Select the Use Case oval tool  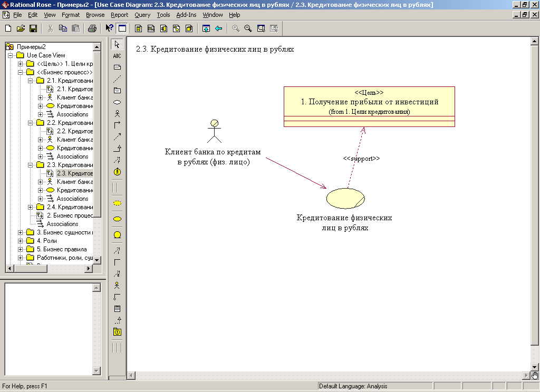117,102
